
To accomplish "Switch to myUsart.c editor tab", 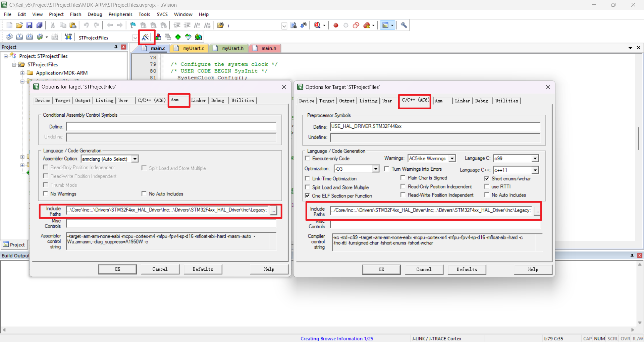I will click(x=190, y=48).
